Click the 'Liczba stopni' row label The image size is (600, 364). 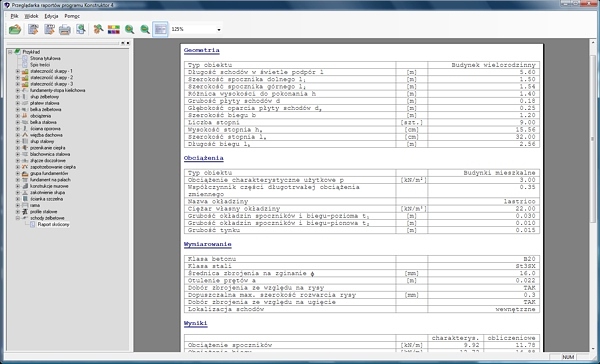click(214, 122)
